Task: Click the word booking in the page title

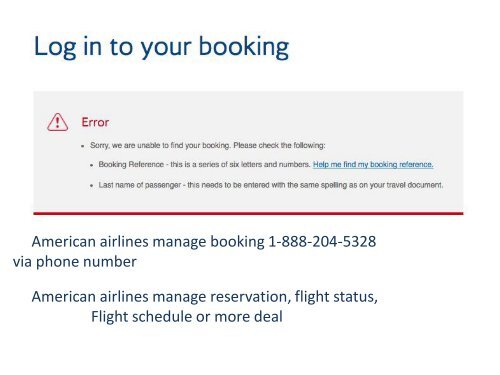Action: [x=244, y=47]
